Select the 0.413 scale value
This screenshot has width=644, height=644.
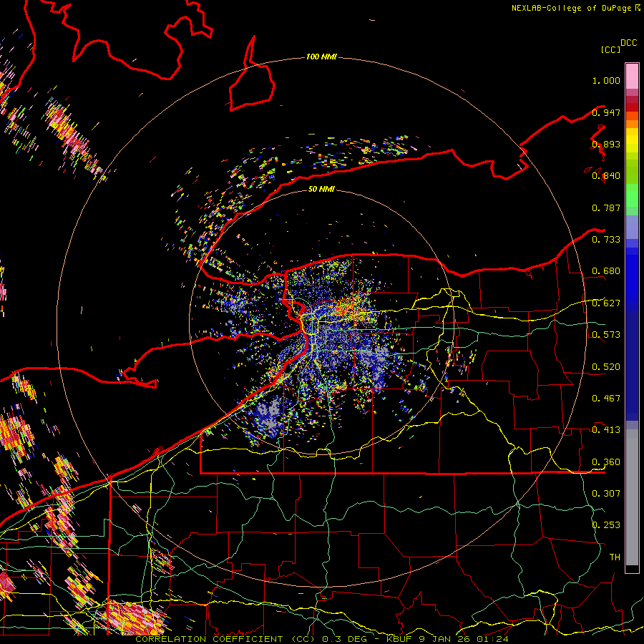point(606,430)
